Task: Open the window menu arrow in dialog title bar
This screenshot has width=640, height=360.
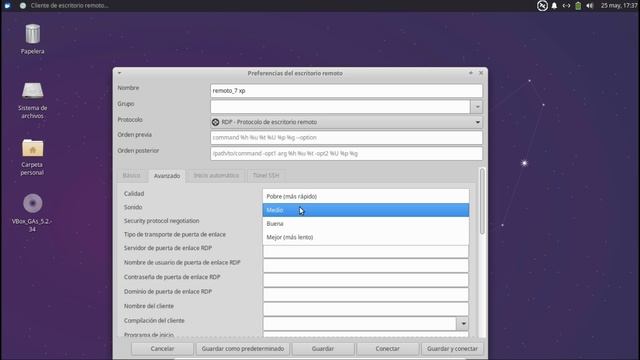Action: pyautogui.click(x=119, y=73)
